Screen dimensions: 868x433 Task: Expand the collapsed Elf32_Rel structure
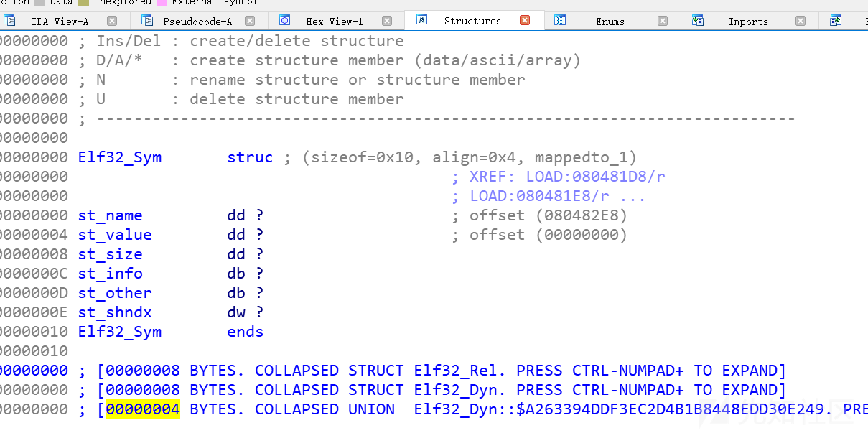point(453,370)
